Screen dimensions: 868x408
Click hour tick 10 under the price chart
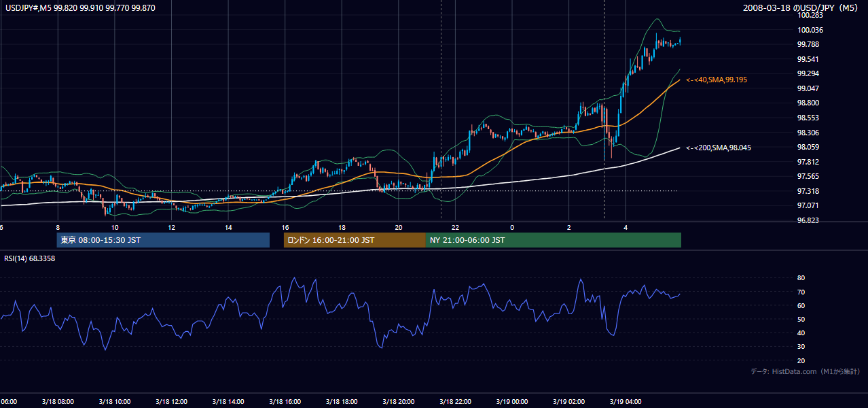point(115,228)
